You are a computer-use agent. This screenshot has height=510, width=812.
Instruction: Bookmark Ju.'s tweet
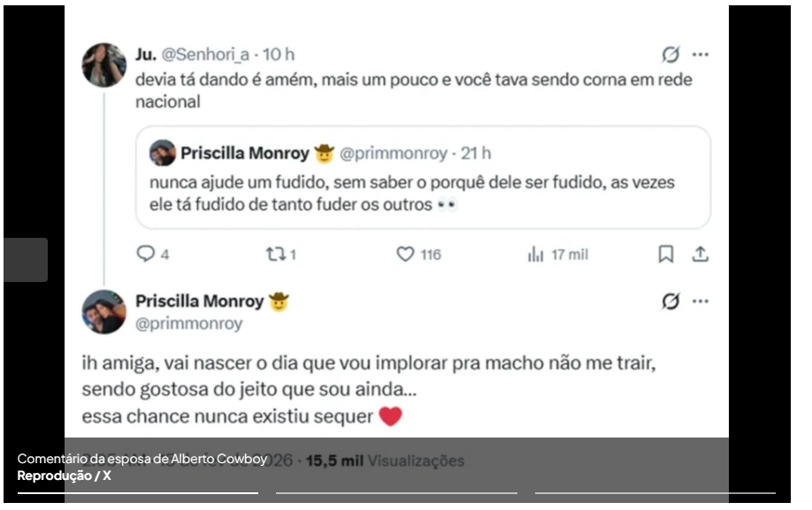pyautogui.click(x=666, y=255)
